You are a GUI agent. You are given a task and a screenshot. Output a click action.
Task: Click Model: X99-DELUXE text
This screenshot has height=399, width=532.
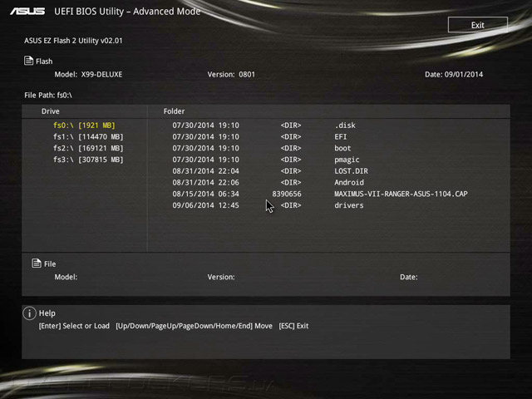click(x=88, y=74)
